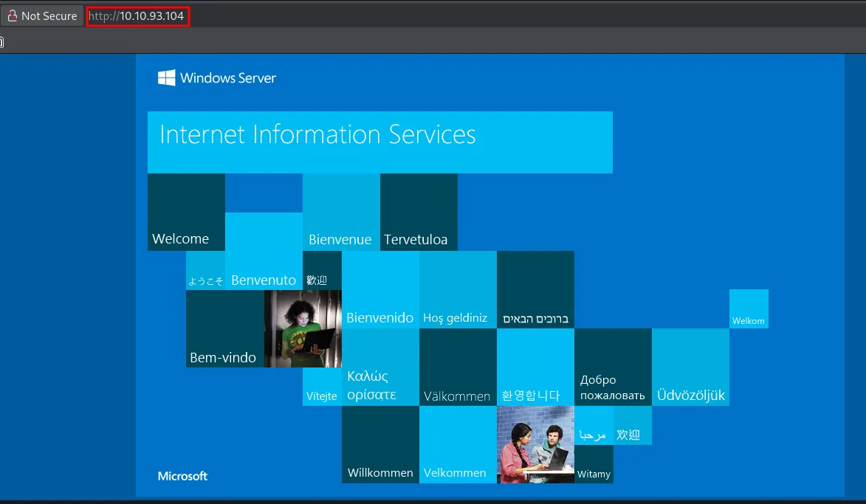
Task: Select the Welcome tile
Action: [x=186, y=213]
